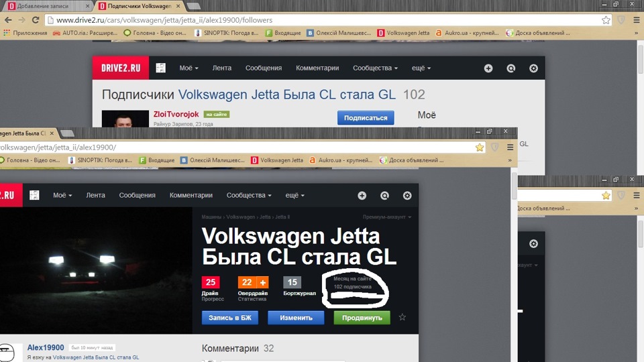Viewport: 644px width, 362px height.
Task: Open Chrome menu in right background window
Action: coord(636,195)
